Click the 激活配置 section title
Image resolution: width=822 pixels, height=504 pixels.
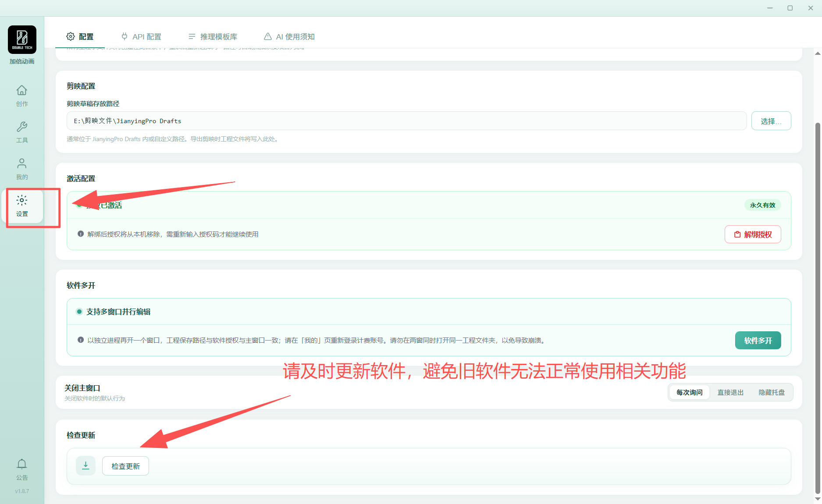(81, 179)
